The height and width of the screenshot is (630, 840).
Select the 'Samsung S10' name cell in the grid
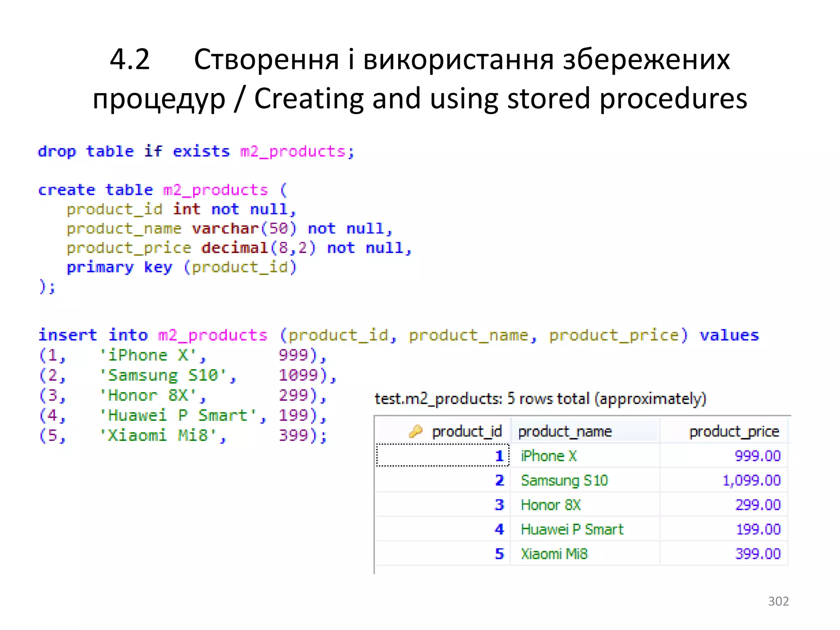coord(585,480)
